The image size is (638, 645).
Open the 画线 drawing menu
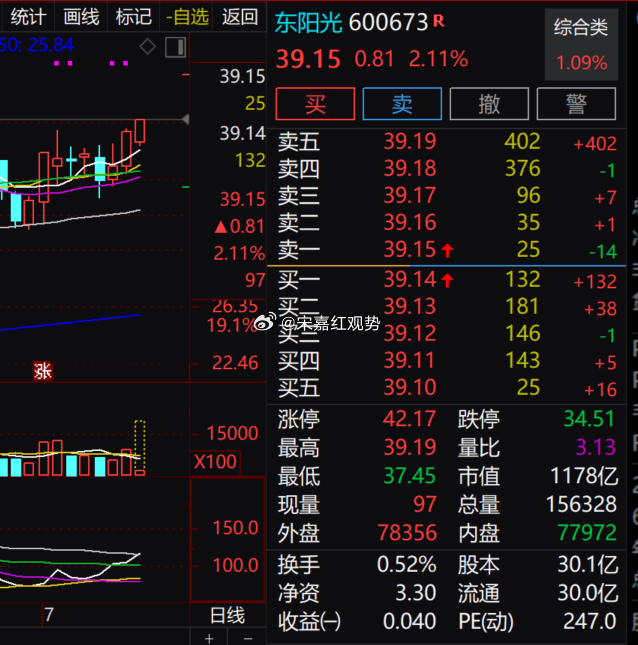tap(81, 17)
